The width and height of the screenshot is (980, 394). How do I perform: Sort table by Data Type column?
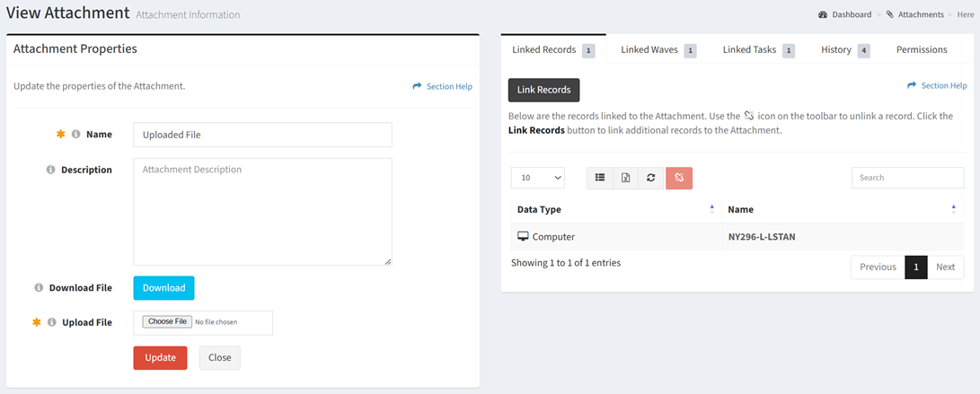pos(616,210)
